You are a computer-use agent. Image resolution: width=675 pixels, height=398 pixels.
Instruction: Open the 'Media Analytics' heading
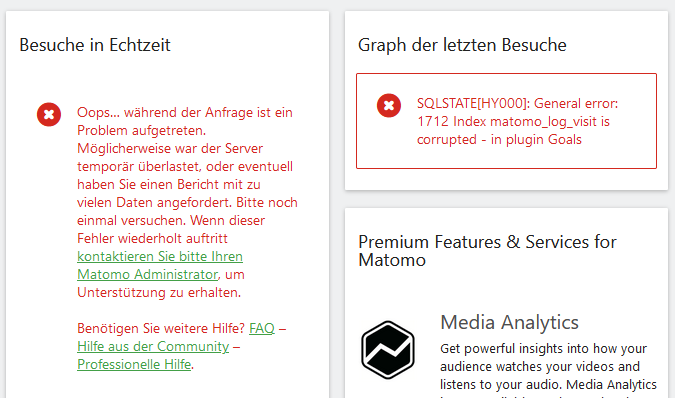(509, 322)
